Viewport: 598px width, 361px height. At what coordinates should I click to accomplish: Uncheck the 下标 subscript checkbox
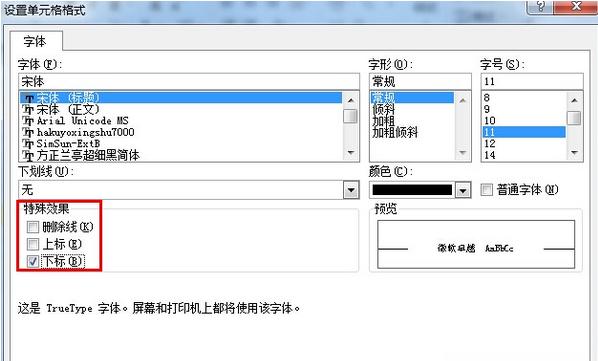pos(33,261)
